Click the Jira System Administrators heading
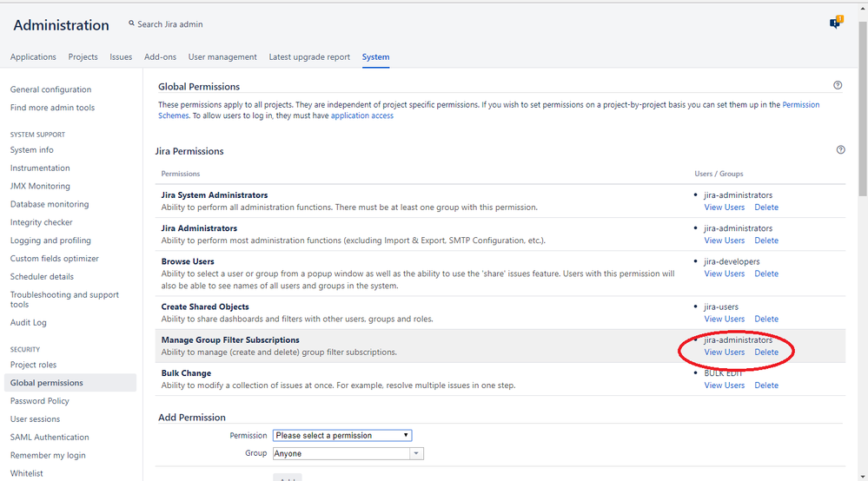 [x=215, y=195]
